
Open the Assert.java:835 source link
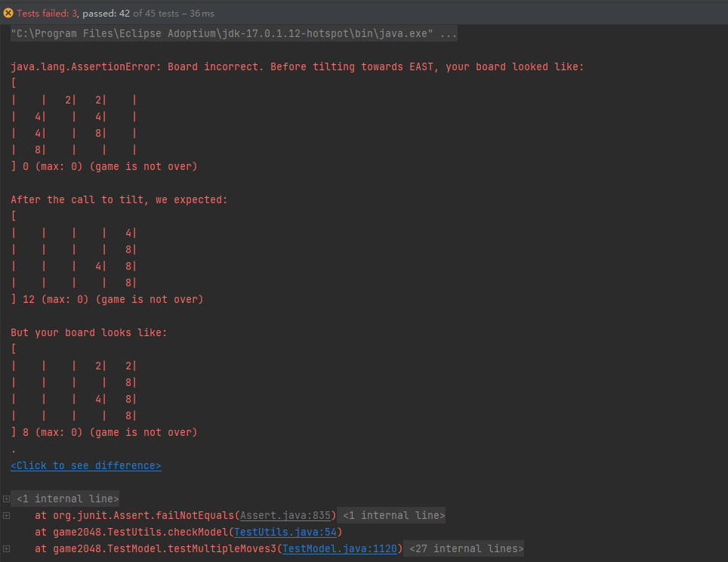point(285,516)
